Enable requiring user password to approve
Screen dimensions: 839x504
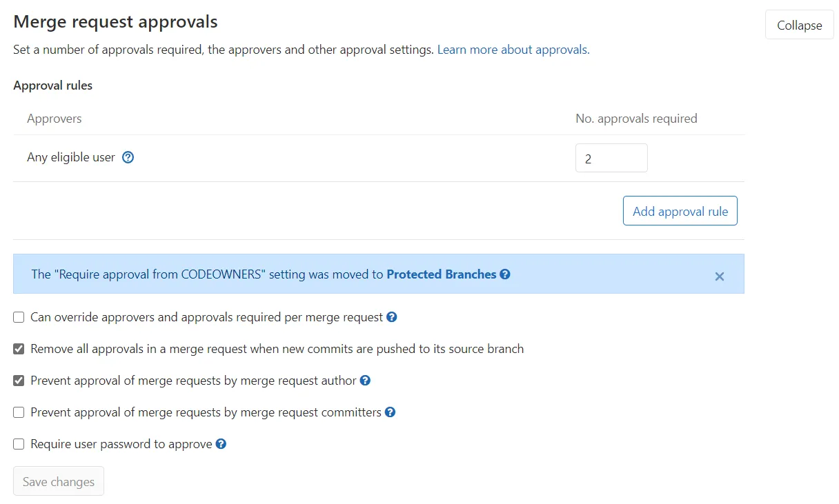point(19,443)
